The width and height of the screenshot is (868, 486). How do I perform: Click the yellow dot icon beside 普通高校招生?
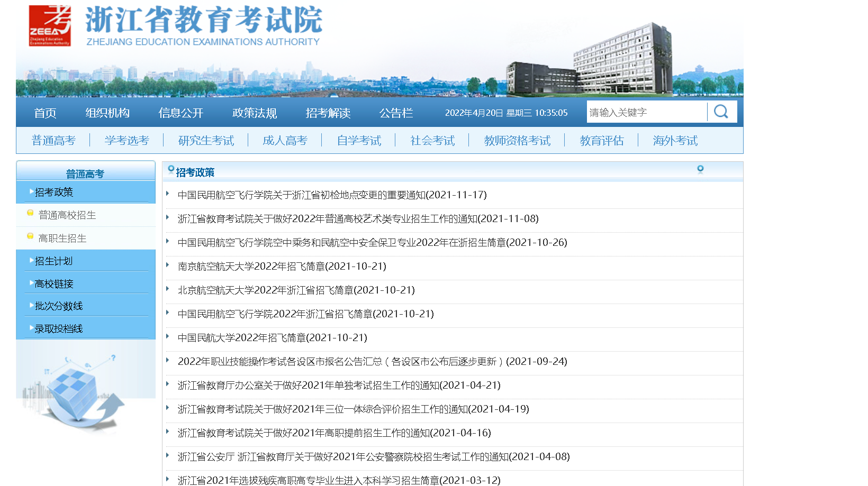[30, 214]
